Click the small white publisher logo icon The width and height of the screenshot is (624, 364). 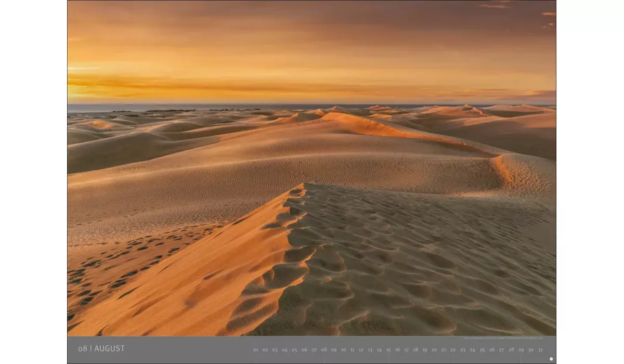pos(551,359)
